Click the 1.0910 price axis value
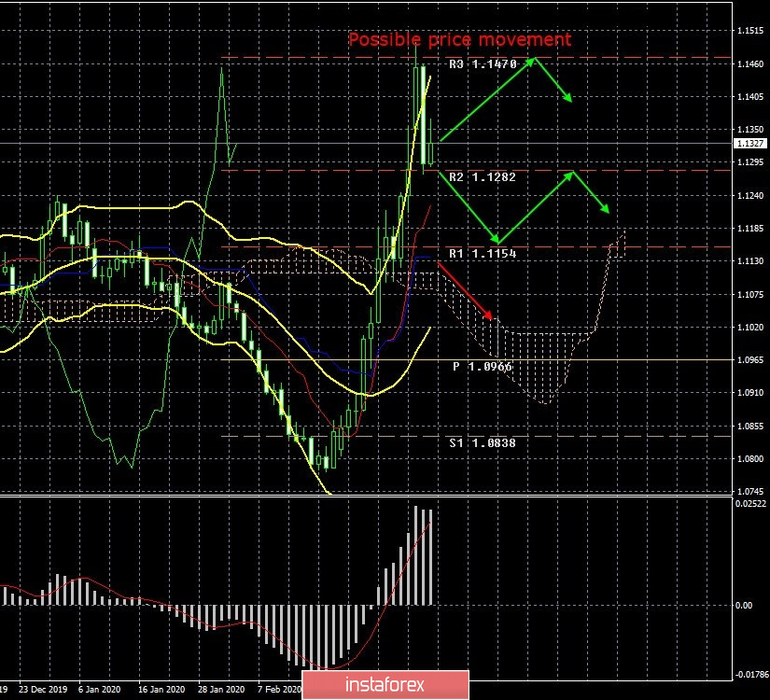The image size is (770, 700). [750, 393]
